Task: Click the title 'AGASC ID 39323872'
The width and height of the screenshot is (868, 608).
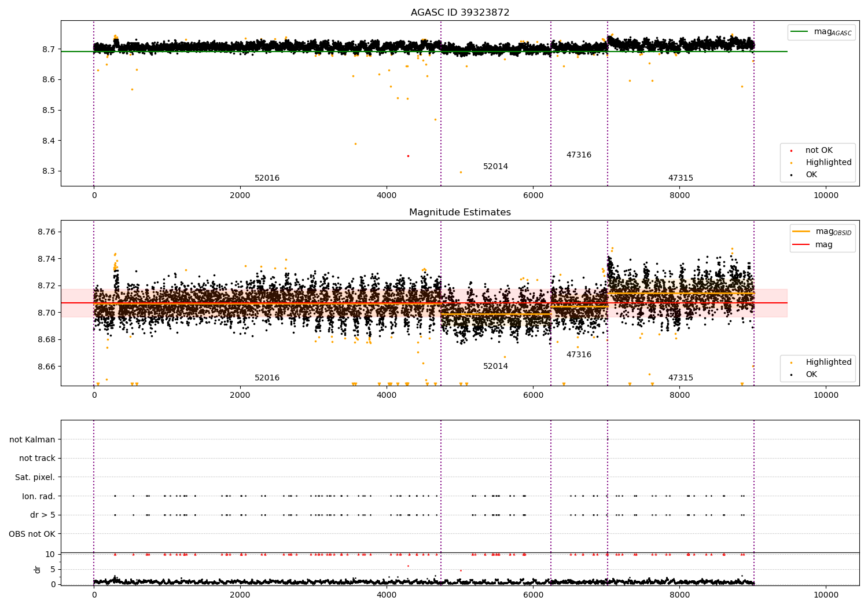Action: click(460, 13)
